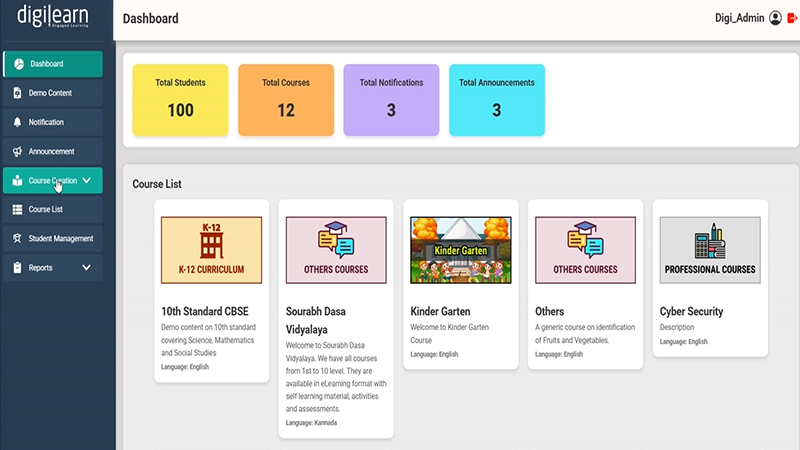800x450 pixels.
Task: Select the Professional Courses thumbnail
Action: click(x=710, y=250)
